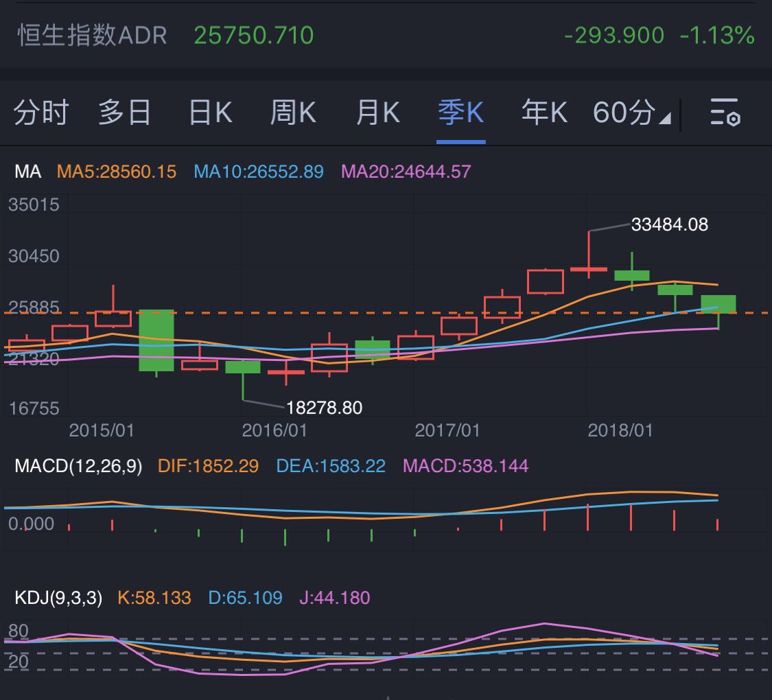This screenshot has width=772, height=700.
Task: Tap the DEA:1583.22 value
Action: coord(331,466)
